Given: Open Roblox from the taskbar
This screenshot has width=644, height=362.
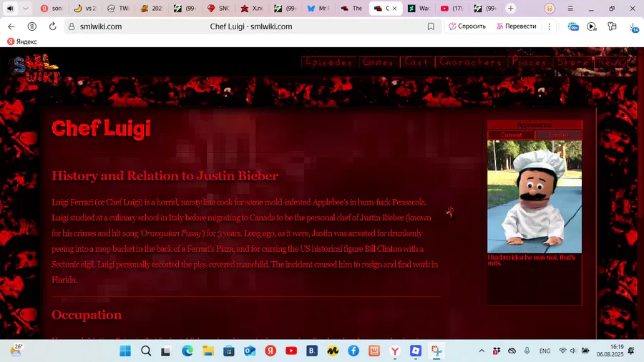Looking at the screenshot, I should 416,351.
